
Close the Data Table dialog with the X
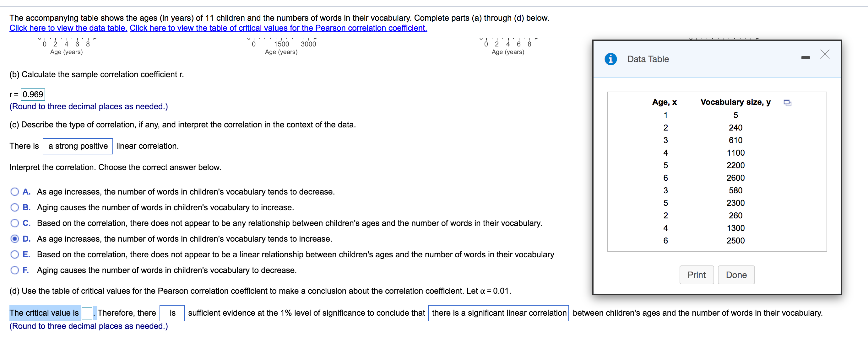(x=824, y=55)
